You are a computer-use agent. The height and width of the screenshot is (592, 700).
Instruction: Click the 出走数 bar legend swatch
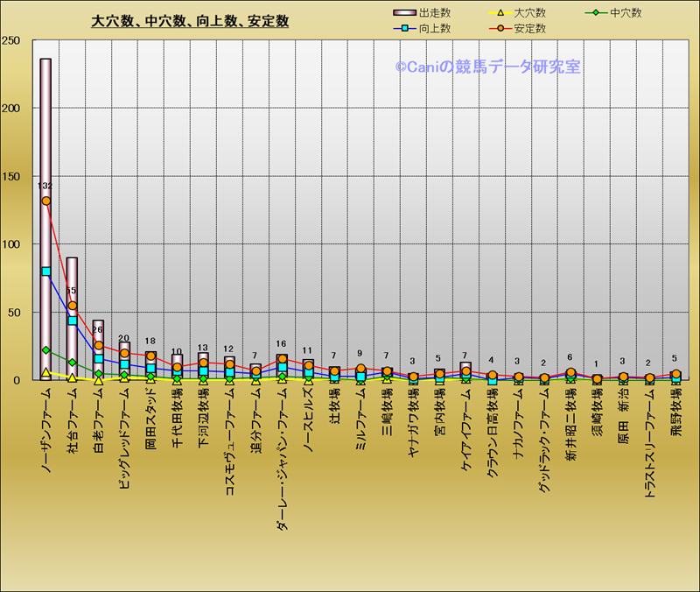click(405, 13)
